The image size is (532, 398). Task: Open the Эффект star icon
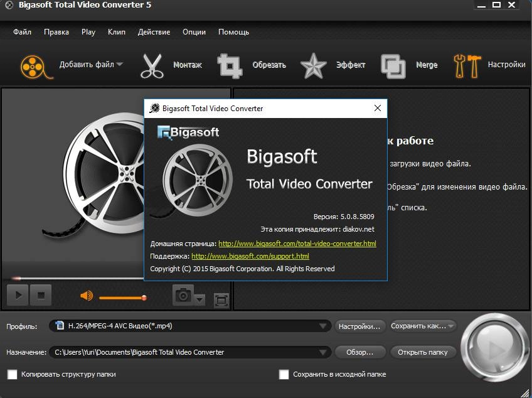coord(313,66)
